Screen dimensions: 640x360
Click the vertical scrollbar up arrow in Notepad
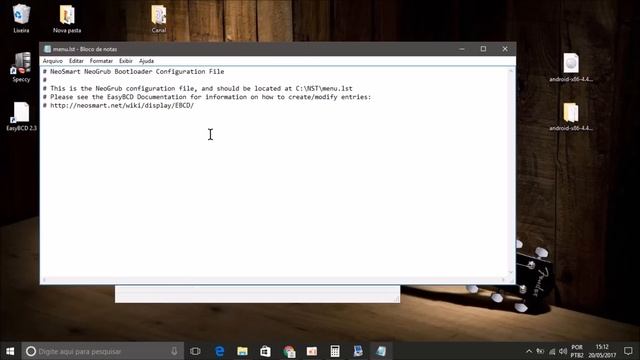(x=511, y=71)
